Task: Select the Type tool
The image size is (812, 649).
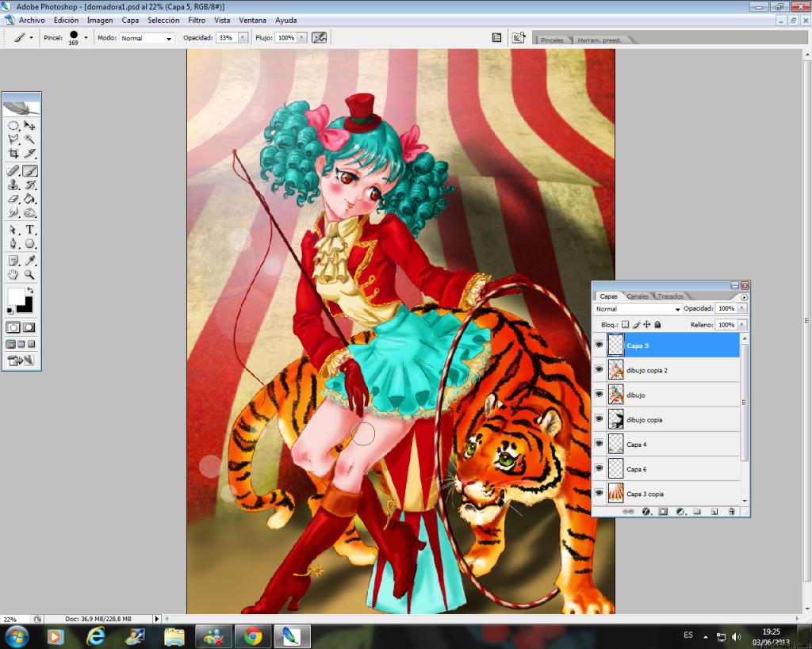Action: (x=30, y=230)
